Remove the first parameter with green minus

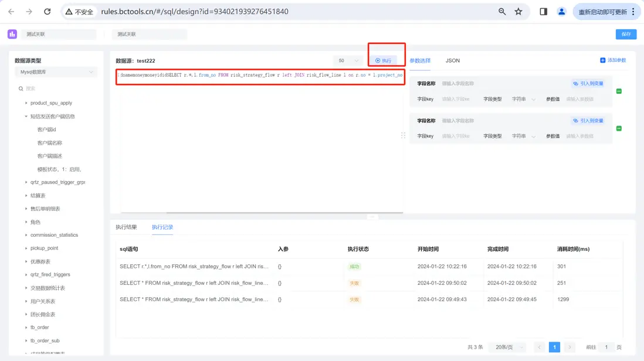pos(619,91)
